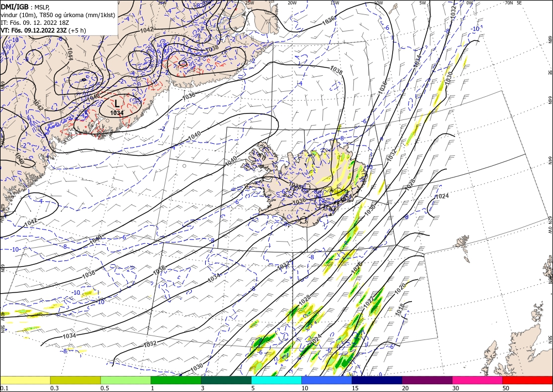Click the '0.1' legend scale value

(4, 388)
